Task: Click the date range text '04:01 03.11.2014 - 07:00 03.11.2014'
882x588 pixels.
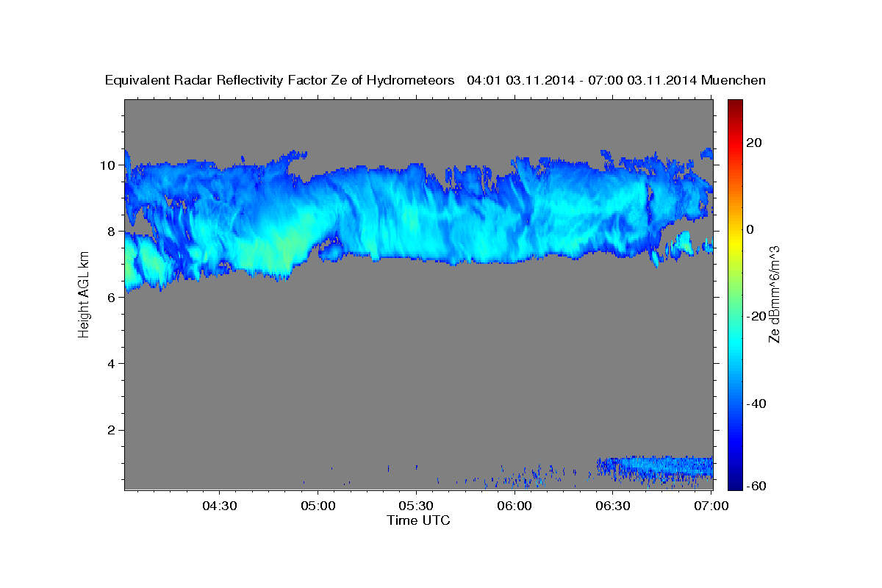Action: pyautogui.click(x=582, y=81)
